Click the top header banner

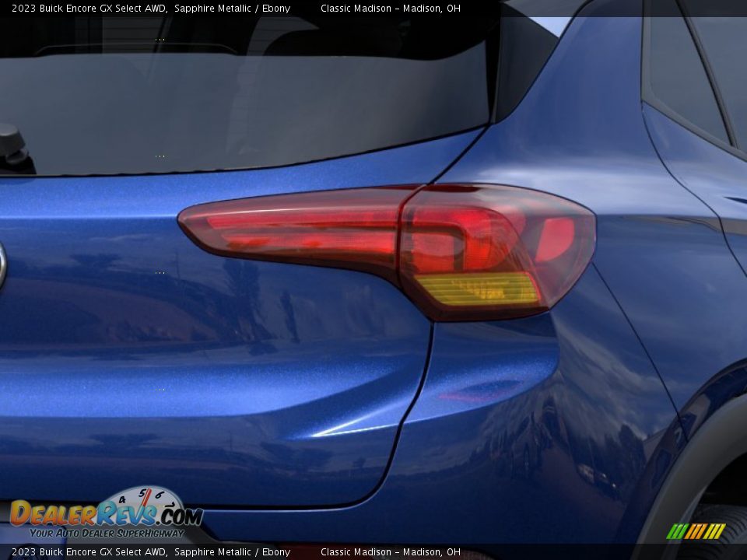pyautogui.click(x=373, y=9)
